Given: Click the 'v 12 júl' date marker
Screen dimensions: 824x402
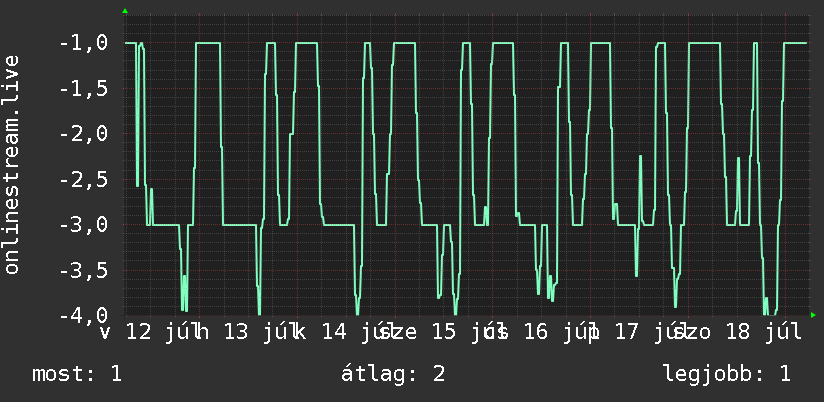Looking at the screenshot, I should tap(148, 333).
